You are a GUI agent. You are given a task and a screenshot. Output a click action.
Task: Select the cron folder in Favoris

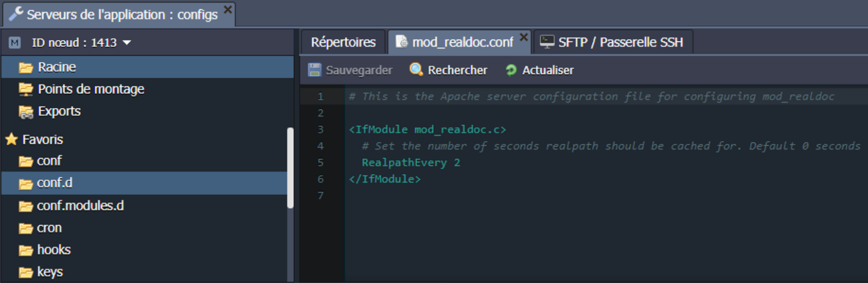49,228
